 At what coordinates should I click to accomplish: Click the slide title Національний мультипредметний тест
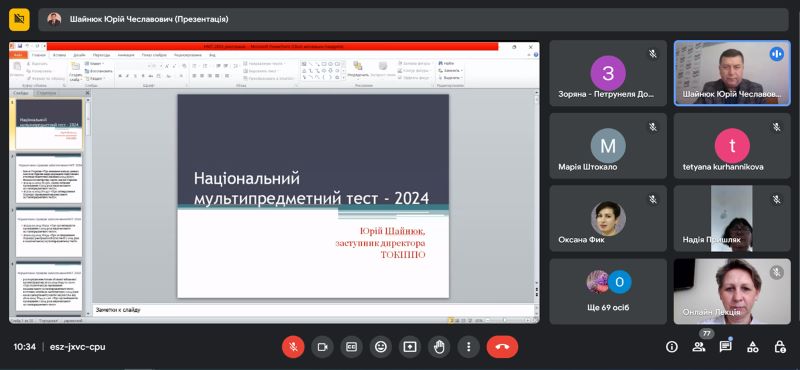(311, 189)
